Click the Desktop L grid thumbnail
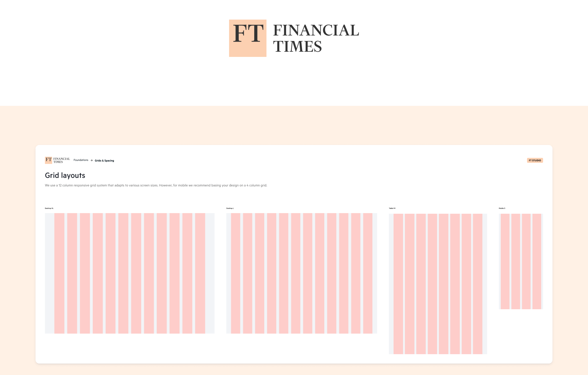Viewport: 588px width, 375px height. pyautogui.click(x=302, y=273)
